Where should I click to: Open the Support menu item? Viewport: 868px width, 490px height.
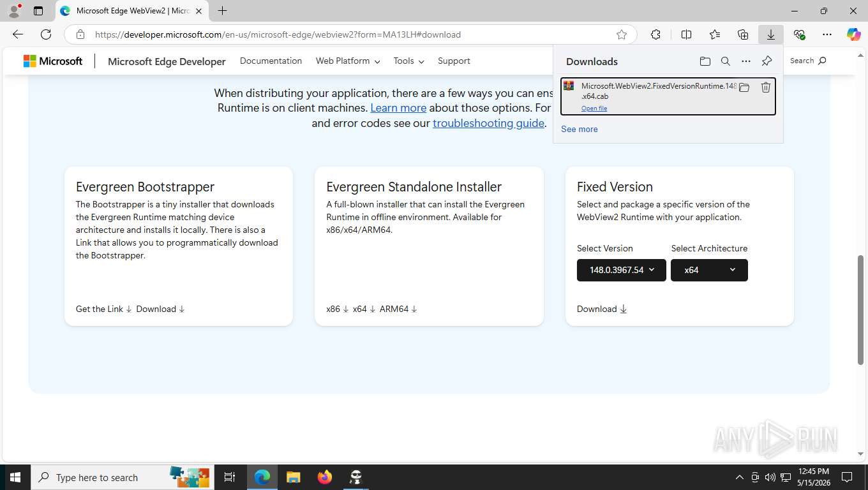click(454, 61)
